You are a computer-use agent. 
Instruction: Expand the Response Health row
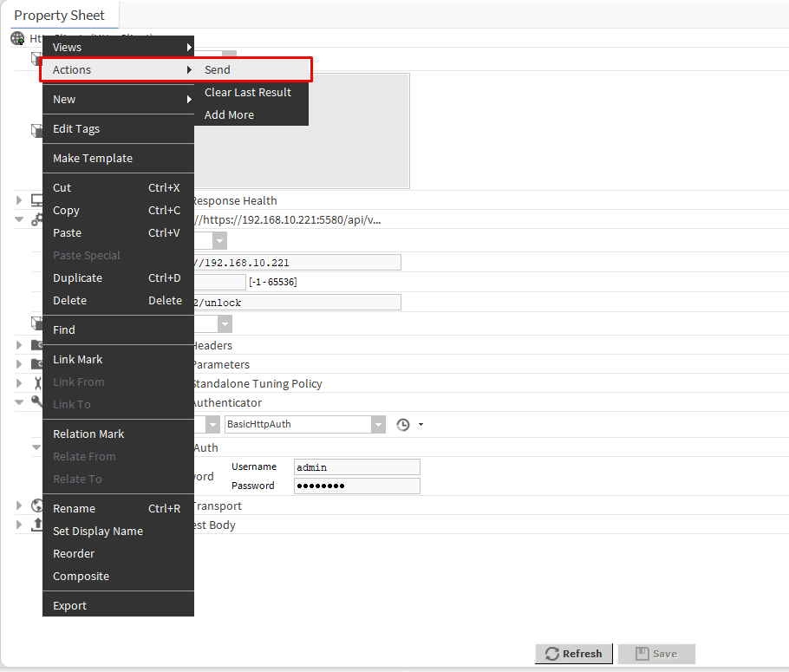[x=19, y=200]
